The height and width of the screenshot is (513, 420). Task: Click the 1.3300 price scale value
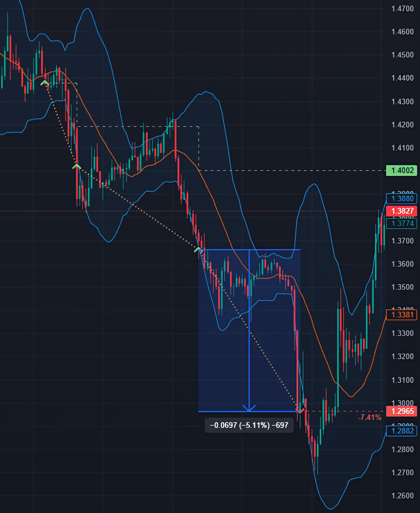pos(403,333)
